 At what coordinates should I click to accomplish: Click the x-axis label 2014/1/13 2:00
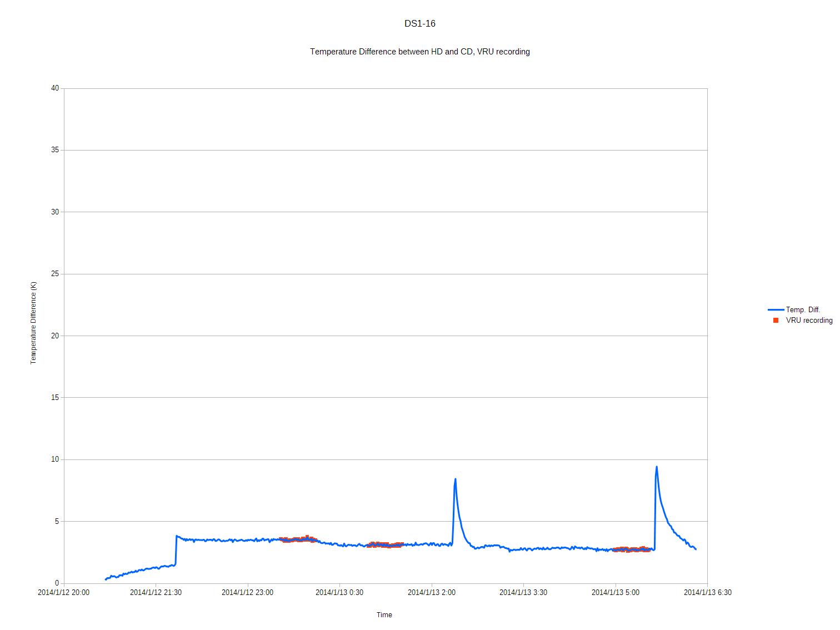[x=431, y=593]
